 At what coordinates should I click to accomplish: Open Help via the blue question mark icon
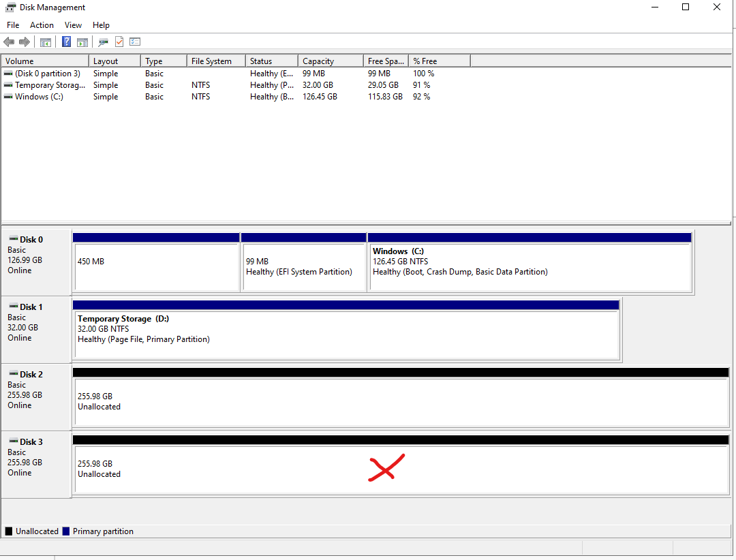coord(66,42)
